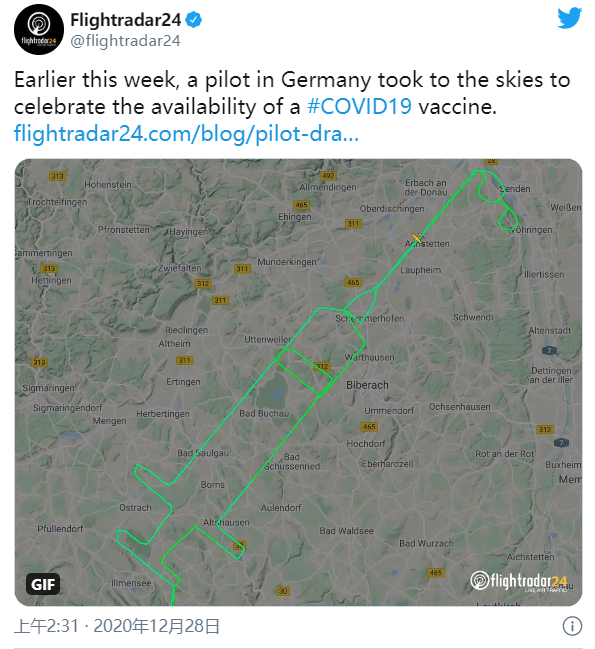Click the yellow airplane icon on the map
Viewport: 595px width, 649px height.
tap(417, 238)
